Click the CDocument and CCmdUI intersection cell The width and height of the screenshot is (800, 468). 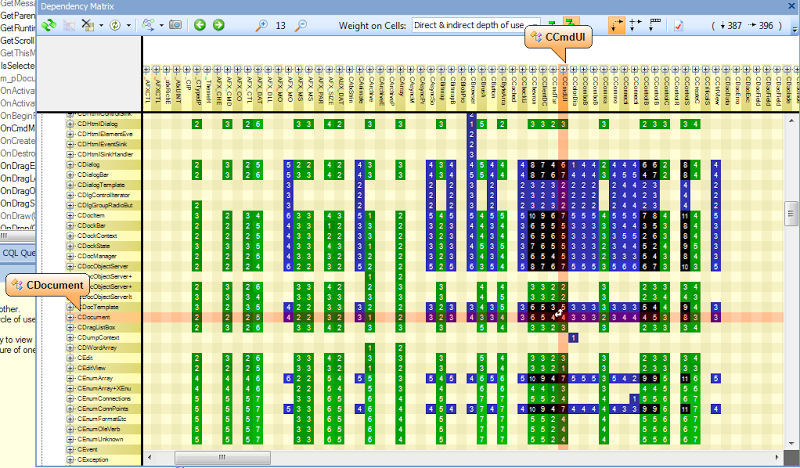click(x=563, y=317)
